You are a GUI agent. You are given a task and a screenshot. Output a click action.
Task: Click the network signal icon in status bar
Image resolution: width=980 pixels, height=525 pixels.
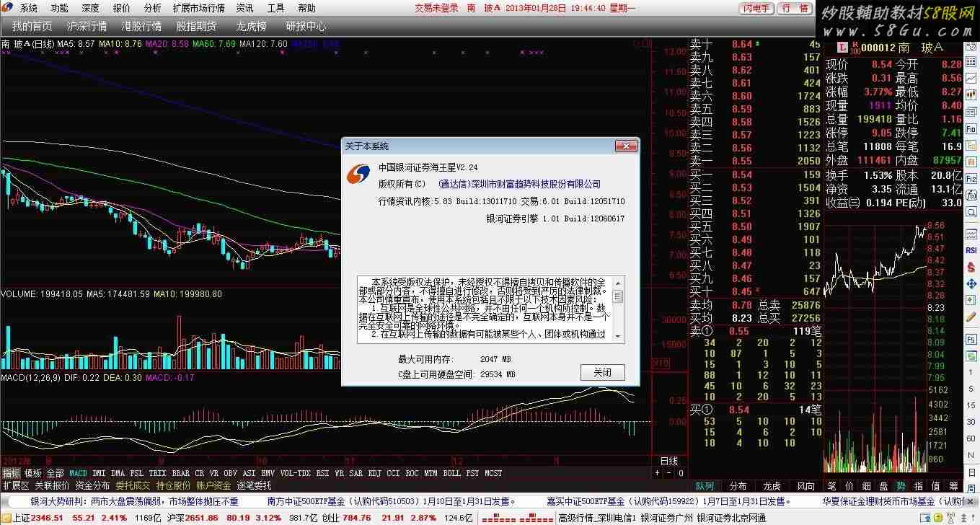pyautogui.click(x=950, y=517)
